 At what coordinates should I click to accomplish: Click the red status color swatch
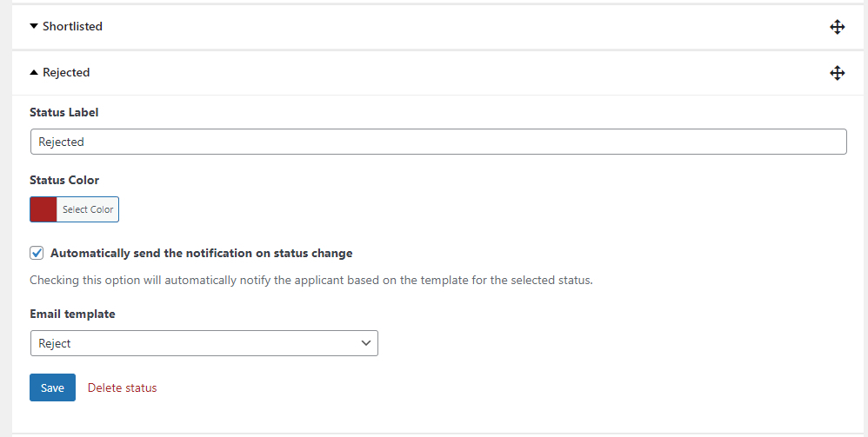43,209
